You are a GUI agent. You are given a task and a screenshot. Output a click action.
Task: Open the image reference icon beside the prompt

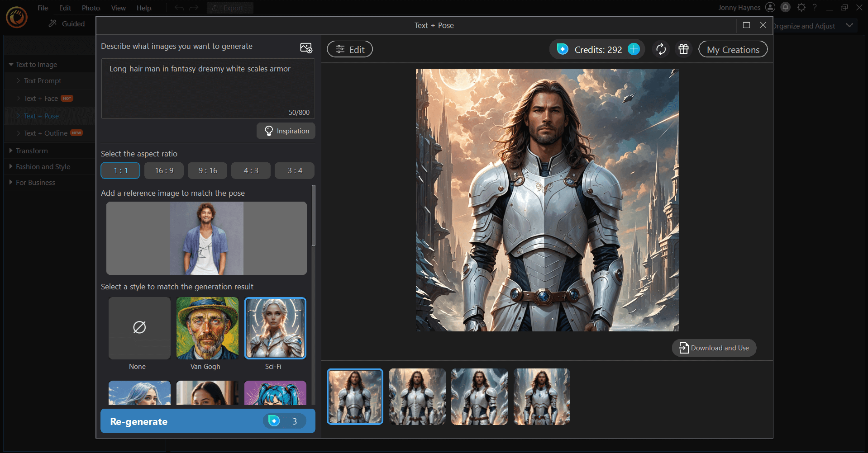(306, 47)
